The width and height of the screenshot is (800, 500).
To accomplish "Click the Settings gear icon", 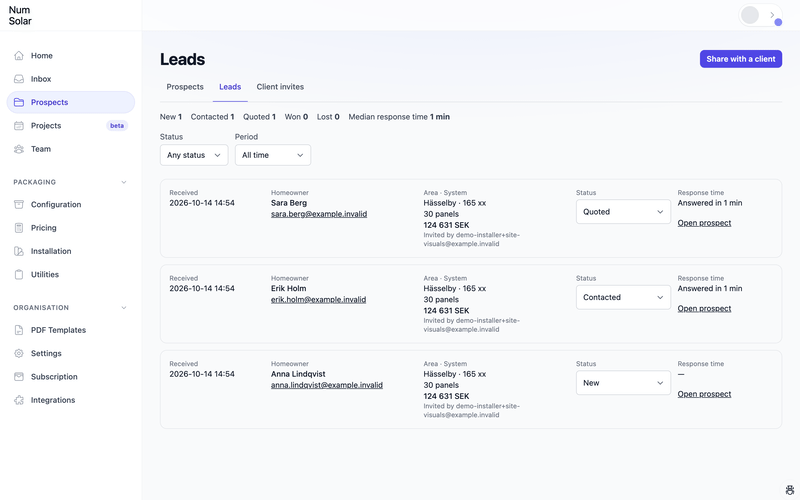I will tap(19, 354).
